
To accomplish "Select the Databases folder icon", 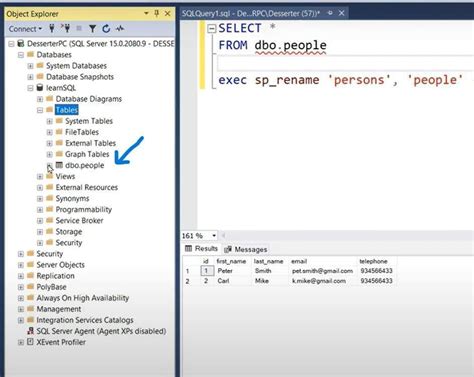I will click(x=30, y=54).
